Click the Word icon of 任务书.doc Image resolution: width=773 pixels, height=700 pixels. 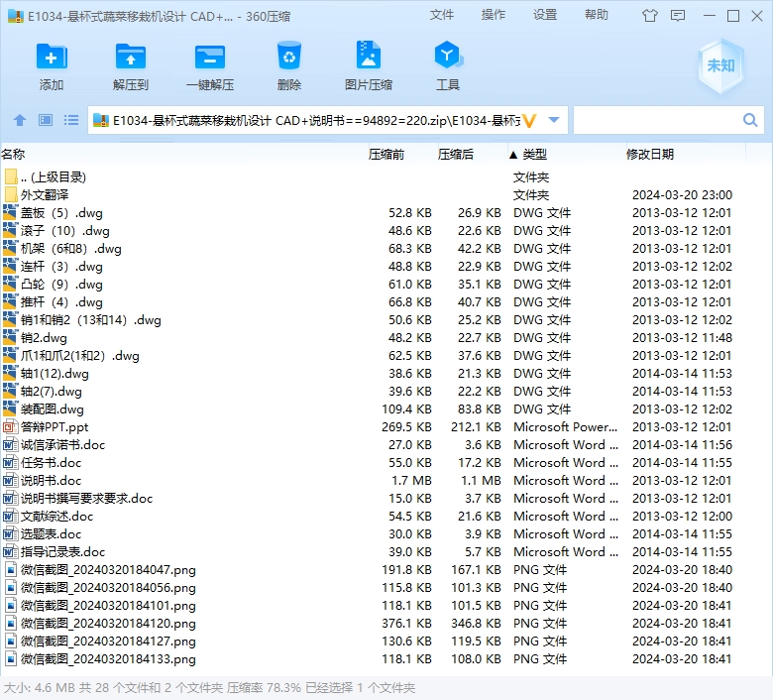pos(10,463)
